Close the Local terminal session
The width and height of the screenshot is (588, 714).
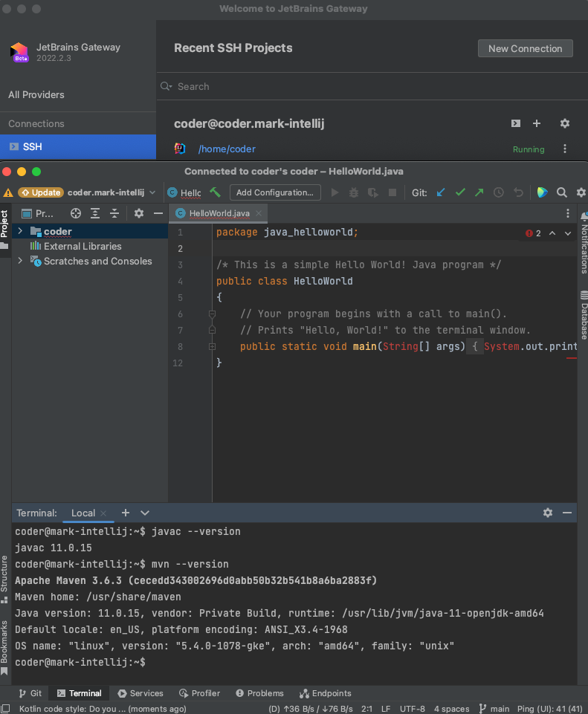point(103,513)
